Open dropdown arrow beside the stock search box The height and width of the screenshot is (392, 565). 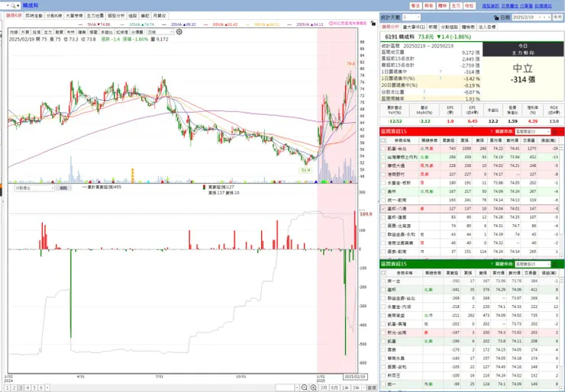tap(8, 6)
